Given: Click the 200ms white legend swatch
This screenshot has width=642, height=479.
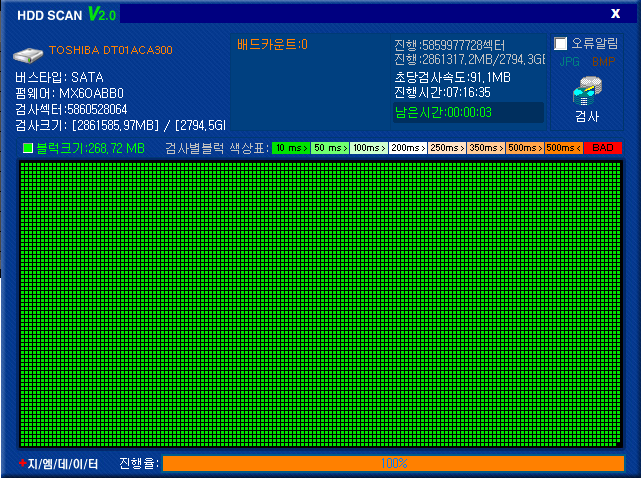Looking at the screenshot, I should (x=408, y=148).
